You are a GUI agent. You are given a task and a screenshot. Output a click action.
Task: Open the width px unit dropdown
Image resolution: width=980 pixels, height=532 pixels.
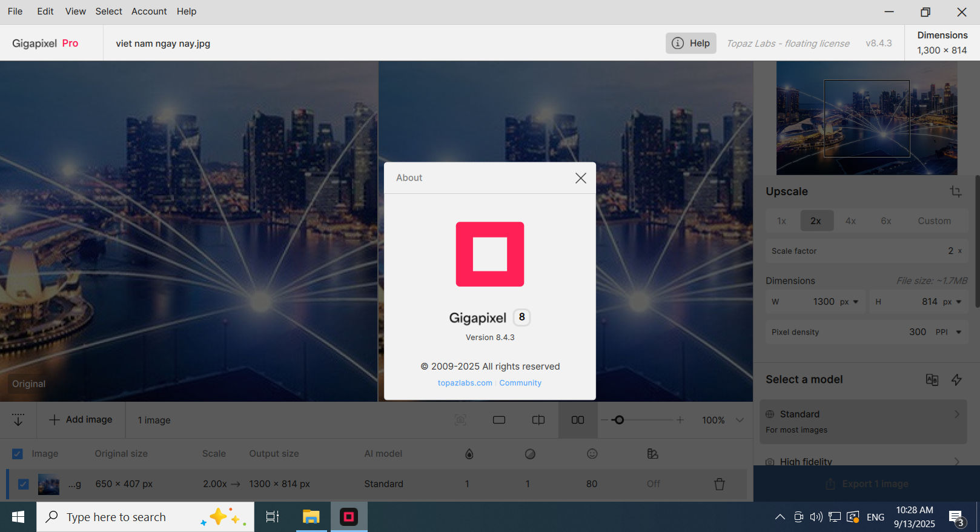tap(849, 302)
